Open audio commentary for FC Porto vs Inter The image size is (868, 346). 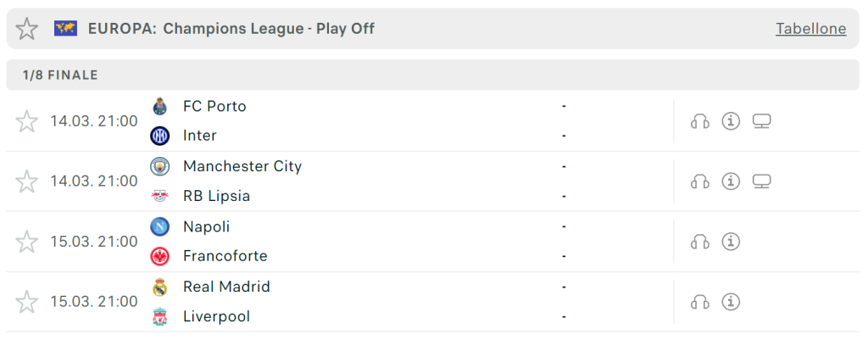tap(699, 121)
